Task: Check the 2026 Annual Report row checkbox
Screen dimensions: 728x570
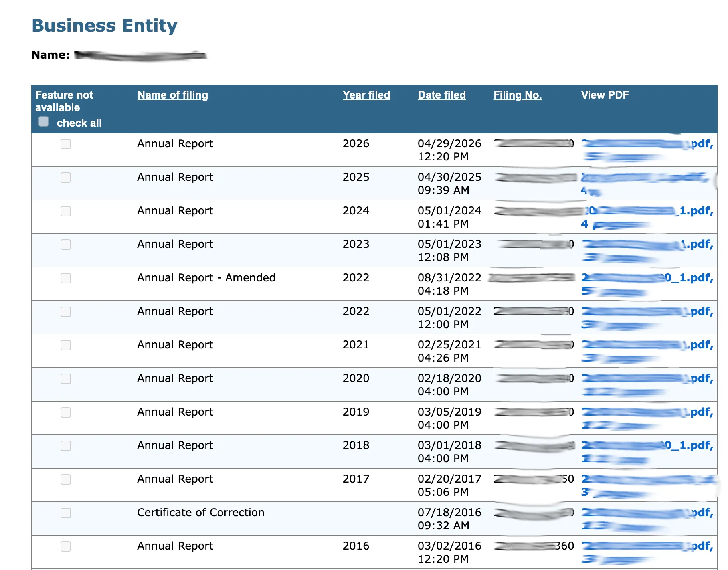Action: tap(66, 144)
